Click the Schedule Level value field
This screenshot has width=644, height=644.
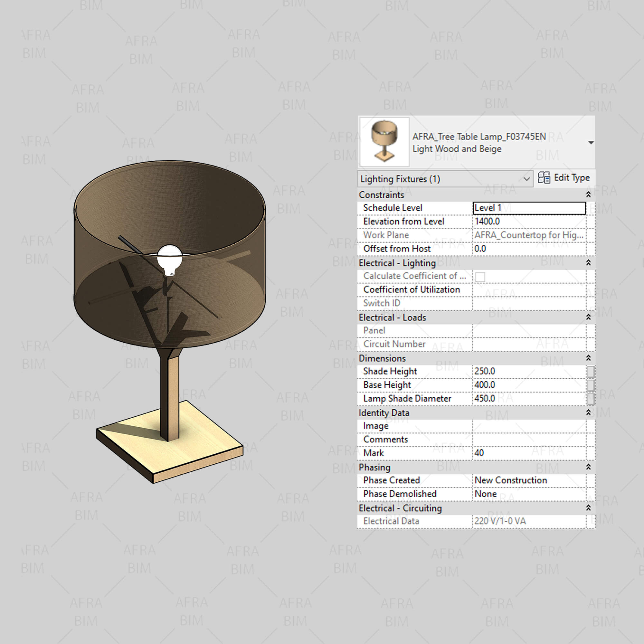(529, 208)
